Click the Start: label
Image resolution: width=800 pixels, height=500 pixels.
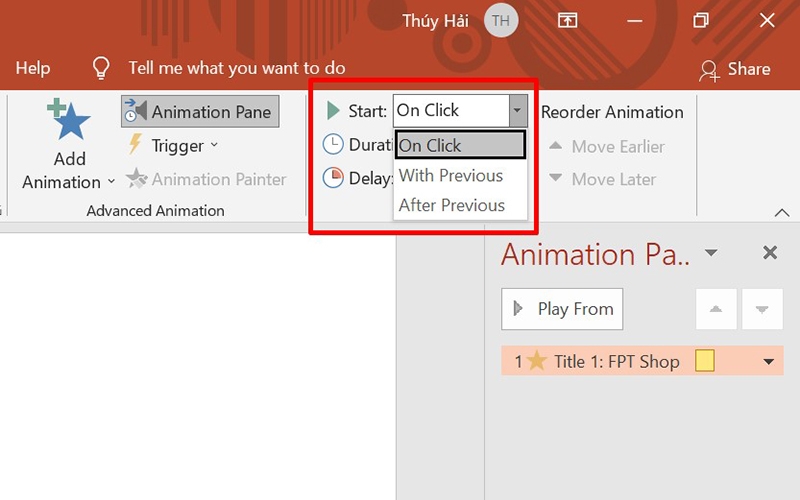click(367, 111)
